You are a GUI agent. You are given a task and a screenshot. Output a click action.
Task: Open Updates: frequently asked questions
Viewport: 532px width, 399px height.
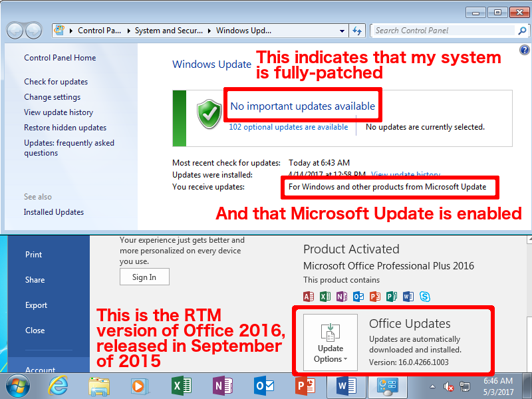point(69,148)
